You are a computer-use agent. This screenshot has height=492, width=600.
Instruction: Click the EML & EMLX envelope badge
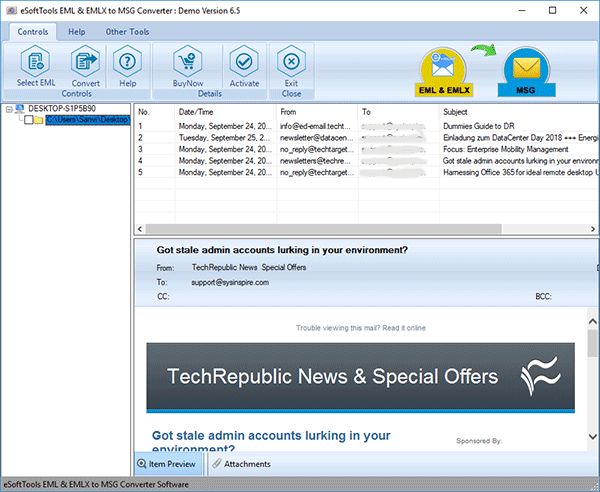[x=443, y=72]
